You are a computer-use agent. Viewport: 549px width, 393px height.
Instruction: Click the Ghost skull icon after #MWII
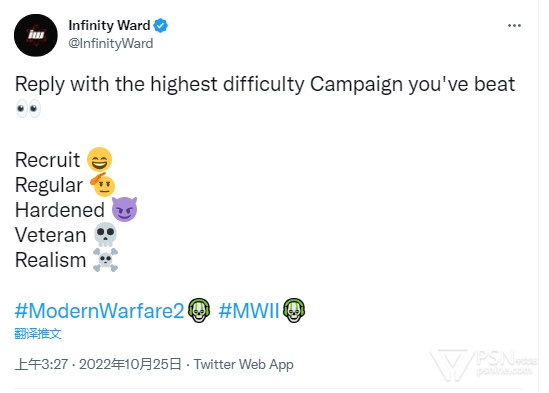(294, 310)
